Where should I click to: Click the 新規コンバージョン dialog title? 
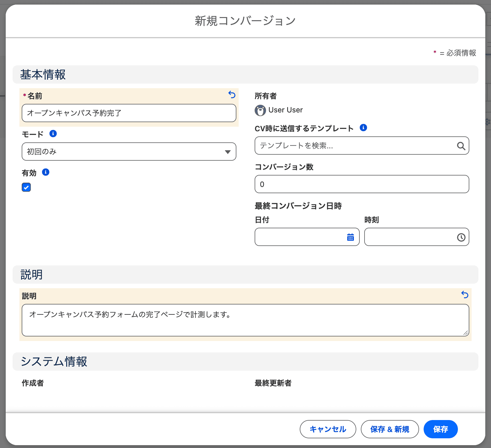click(x=245, y=21)
